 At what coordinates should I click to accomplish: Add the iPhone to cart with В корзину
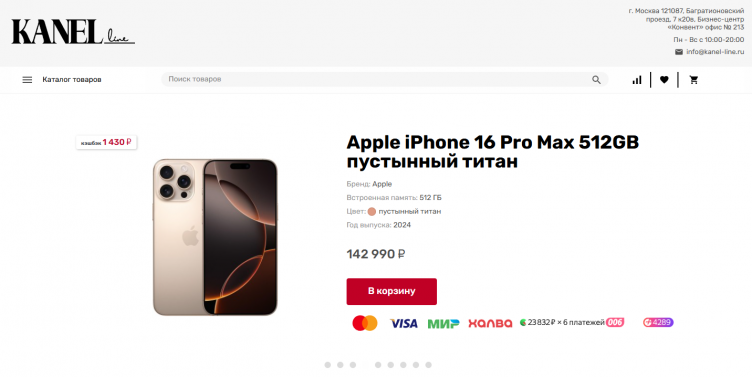pyautogui.click(x=391, y=291)
